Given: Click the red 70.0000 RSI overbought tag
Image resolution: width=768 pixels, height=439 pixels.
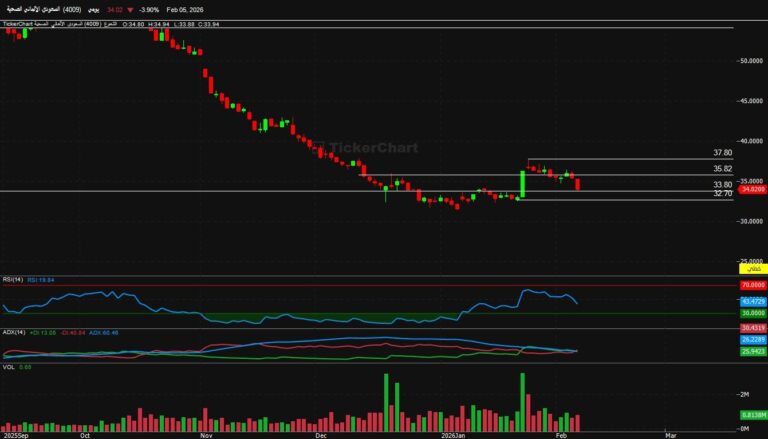Looking at the screenshot, I should click(752, 285).
